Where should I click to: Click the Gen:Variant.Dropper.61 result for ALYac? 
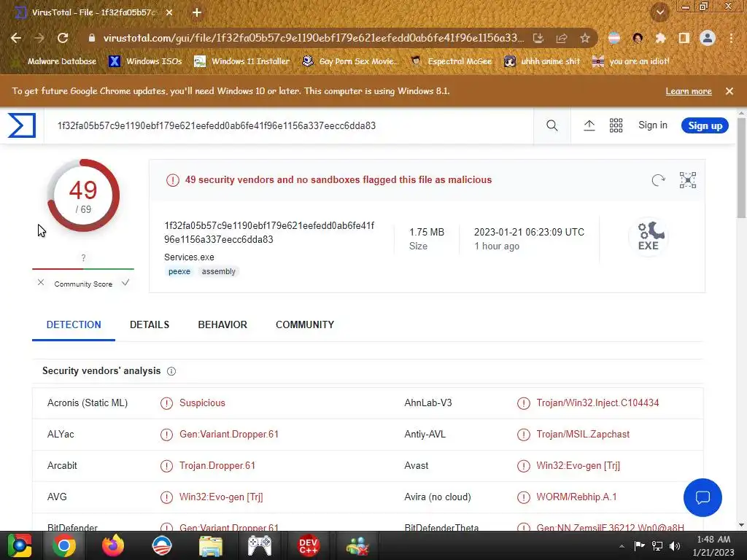(x=228, y=435)
